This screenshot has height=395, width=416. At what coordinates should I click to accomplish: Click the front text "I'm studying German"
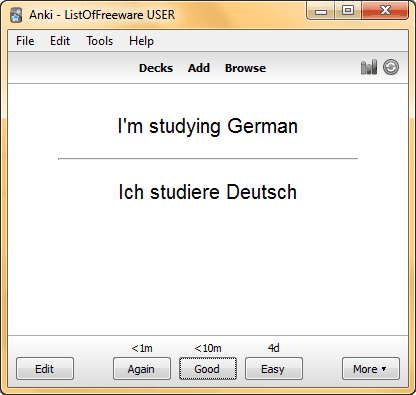[x=208, y=127]
